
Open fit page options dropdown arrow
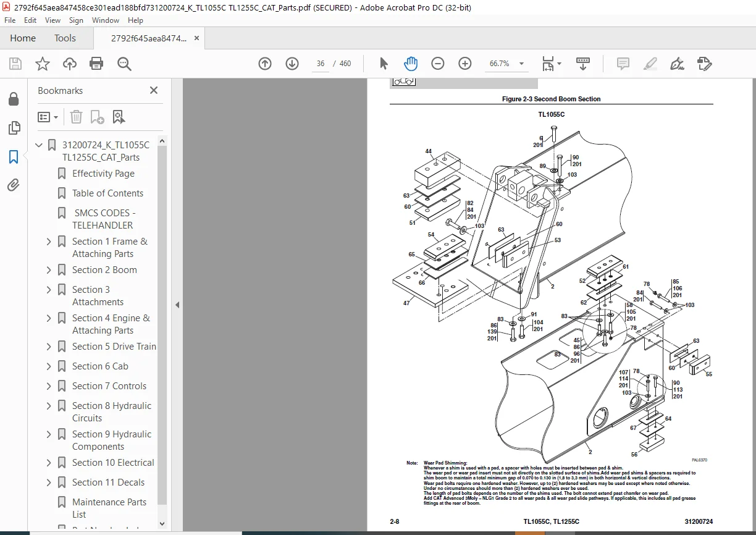[560, 64]
